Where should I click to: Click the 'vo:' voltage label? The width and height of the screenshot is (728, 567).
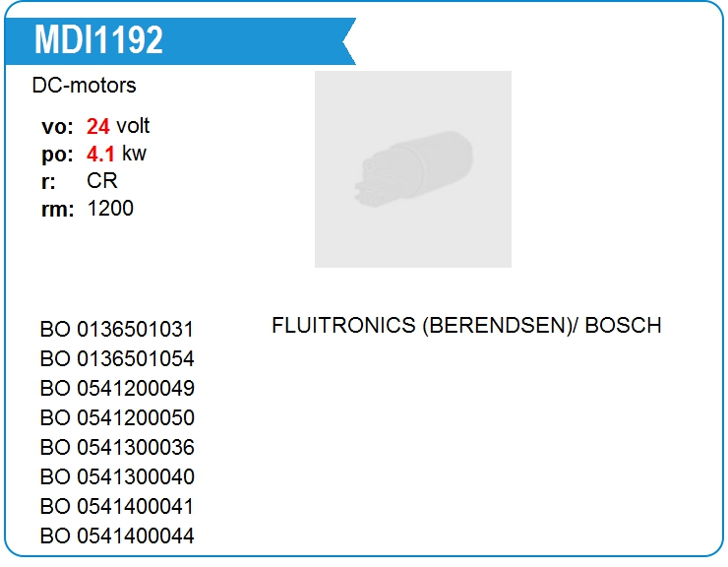[57, 127]
